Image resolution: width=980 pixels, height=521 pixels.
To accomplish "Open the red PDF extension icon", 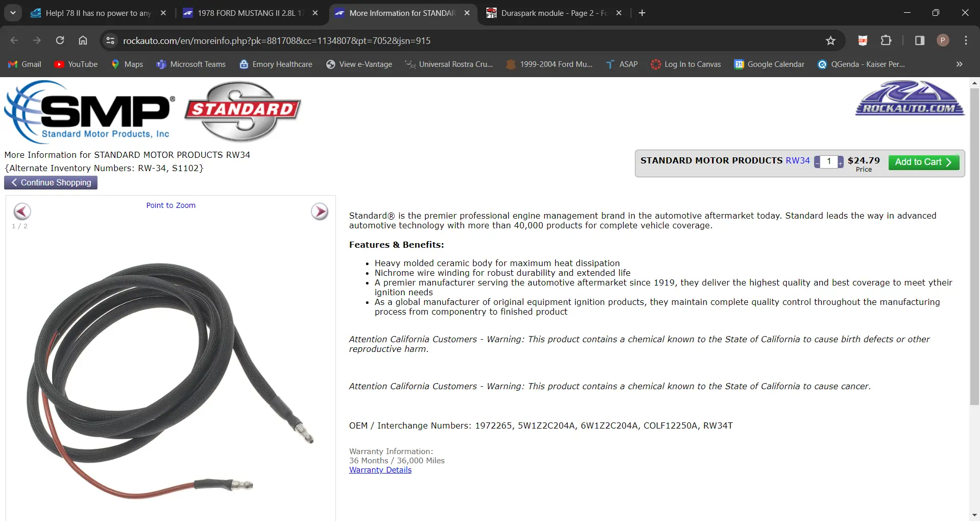I will coord(863,40).
